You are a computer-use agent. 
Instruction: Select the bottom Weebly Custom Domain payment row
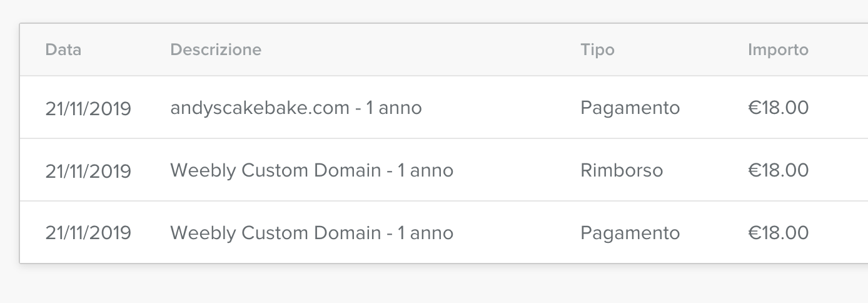444,232
